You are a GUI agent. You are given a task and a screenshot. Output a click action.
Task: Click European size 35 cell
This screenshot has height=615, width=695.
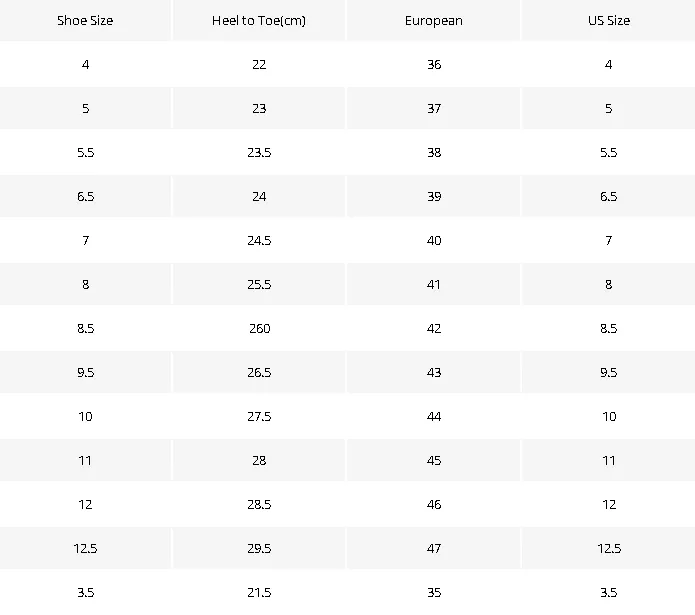(433, 592)
